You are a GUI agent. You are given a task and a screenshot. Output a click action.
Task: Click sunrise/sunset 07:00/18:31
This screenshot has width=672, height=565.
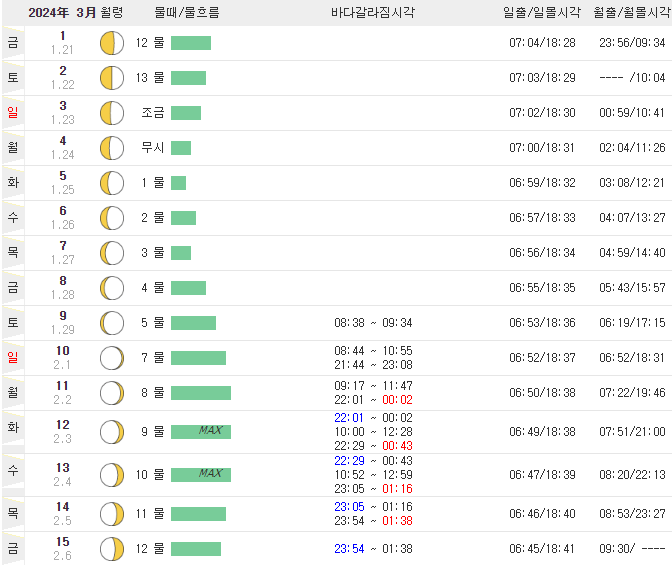542,148
